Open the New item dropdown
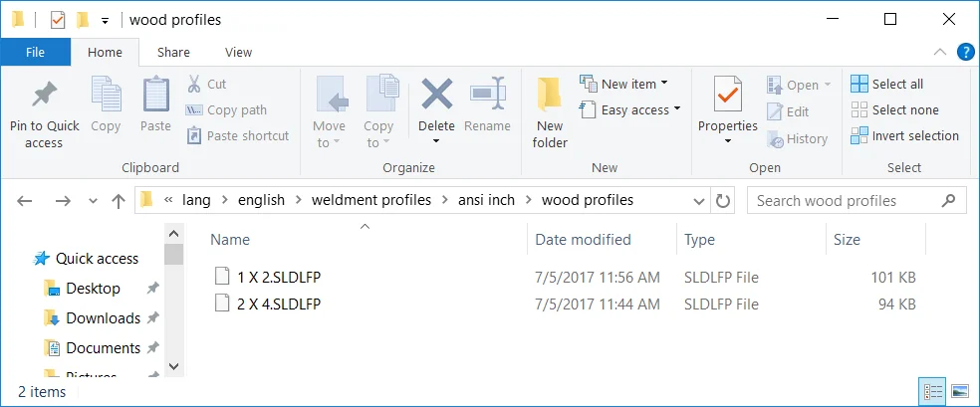Screen dimensions: 980x407 coord(663,83)
